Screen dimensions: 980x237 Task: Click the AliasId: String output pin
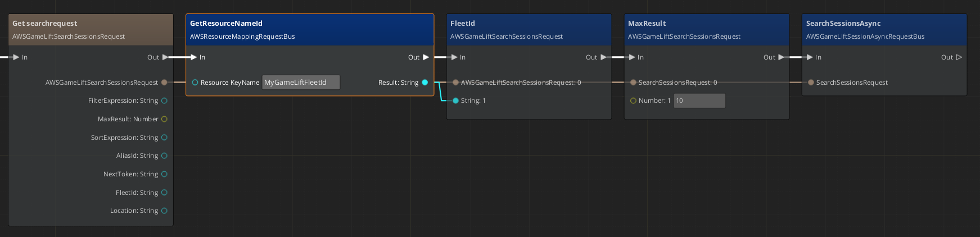[x=164, y=156]
